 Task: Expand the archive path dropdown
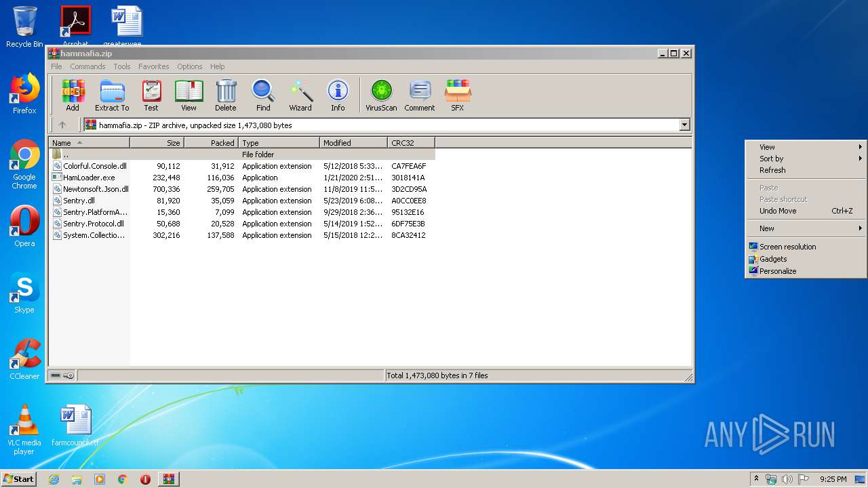pyautogui.click(x=684, y=125)
